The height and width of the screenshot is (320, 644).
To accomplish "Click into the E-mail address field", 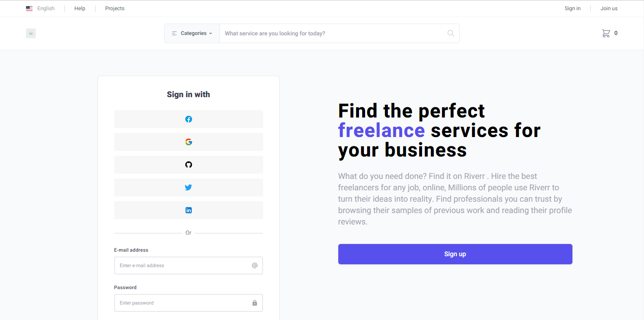I will tap(183, 266).
